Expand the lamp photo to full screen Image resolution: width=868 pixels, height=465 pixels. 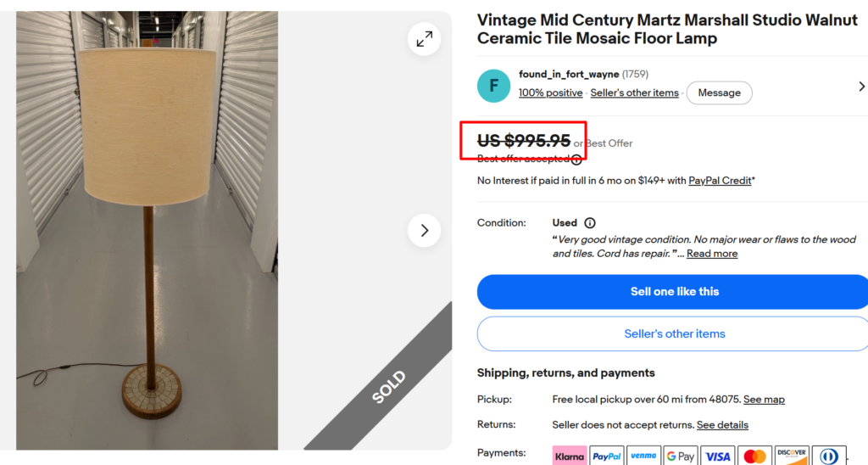point(424,39)
